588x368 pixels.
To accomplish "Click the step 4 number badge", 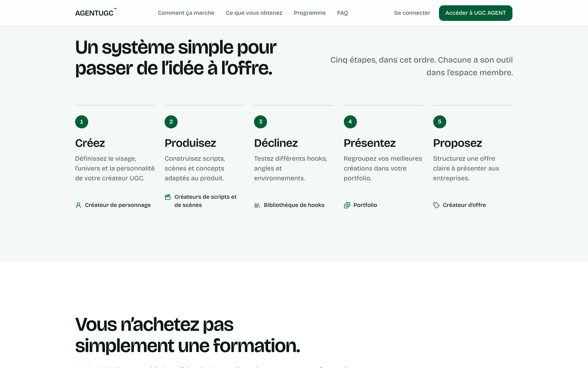I will coord(350,122).
